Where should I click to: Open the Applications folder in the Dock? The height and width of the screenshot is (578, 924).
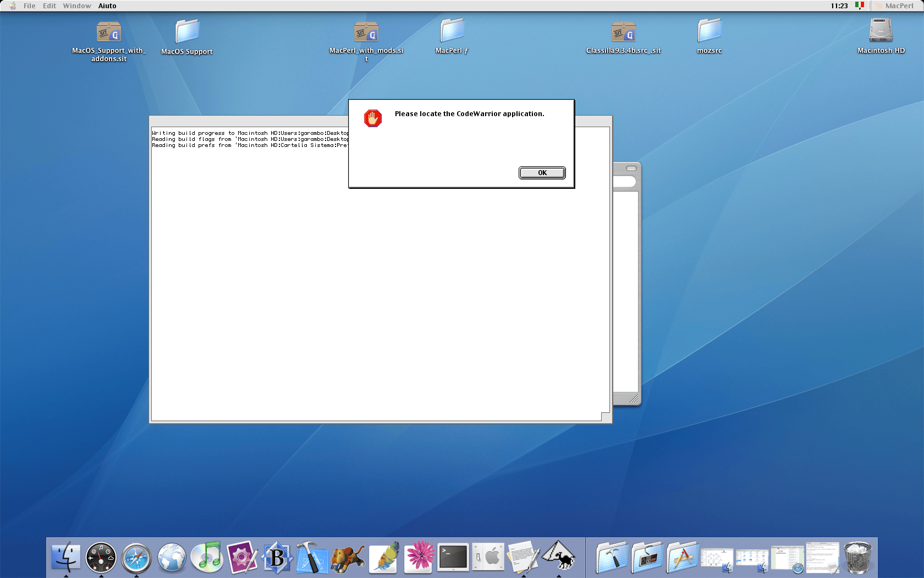click(683, 557)
